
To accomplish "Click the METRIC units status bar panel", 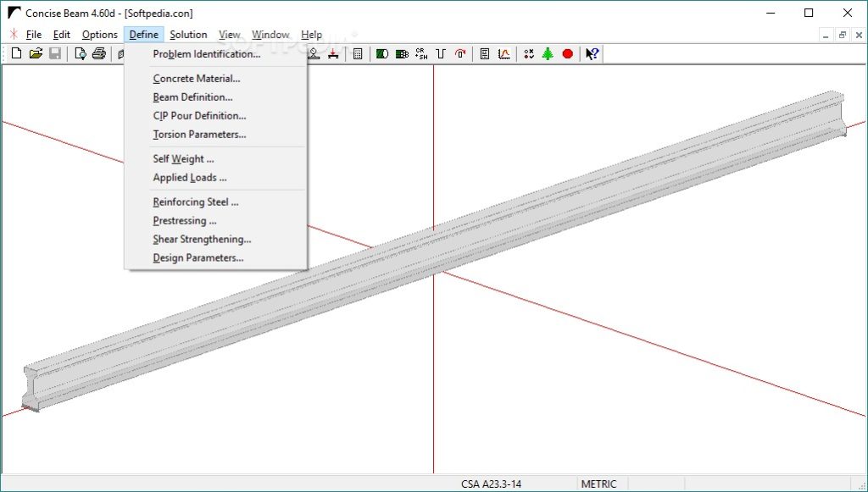I will click(x=598, y=484).
